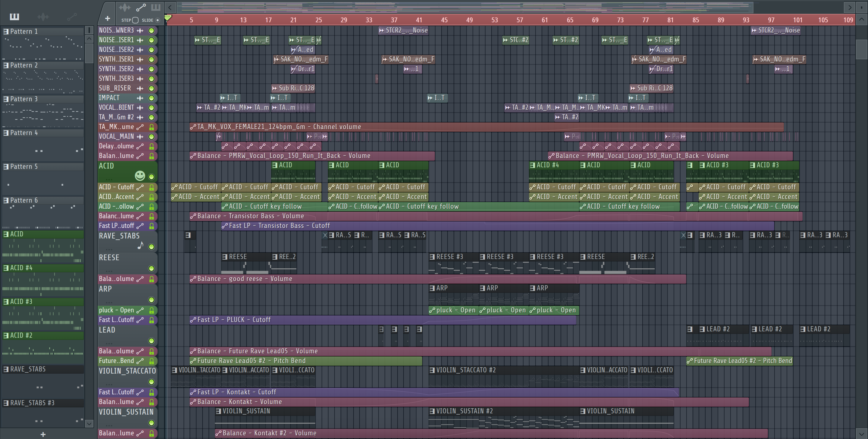Show automation clips in the picker panel
Viewport: 868px width, 439px height.
coord(72,16)
